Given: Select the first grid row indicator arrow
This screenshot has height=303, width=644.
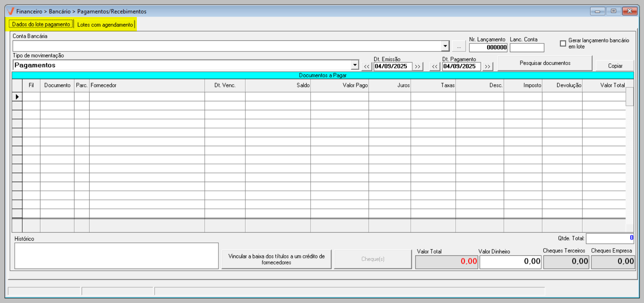Looking at the screenshot, I should click(x=17, y=97).
